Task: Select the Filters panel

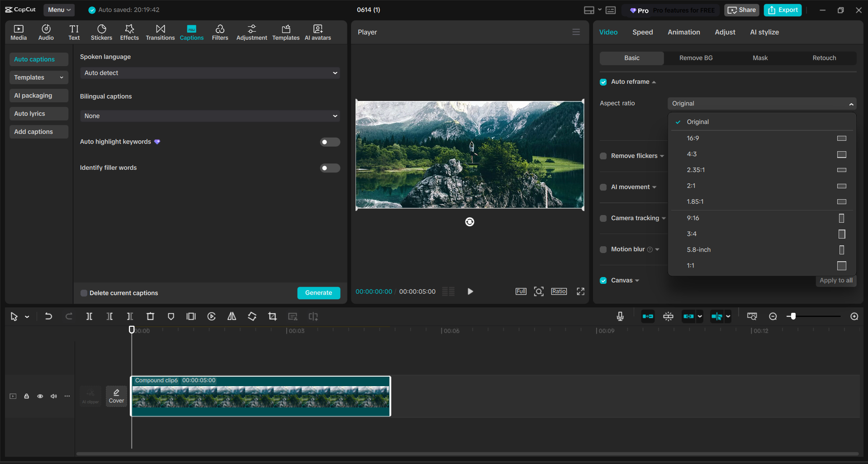Action: point(220,32)
